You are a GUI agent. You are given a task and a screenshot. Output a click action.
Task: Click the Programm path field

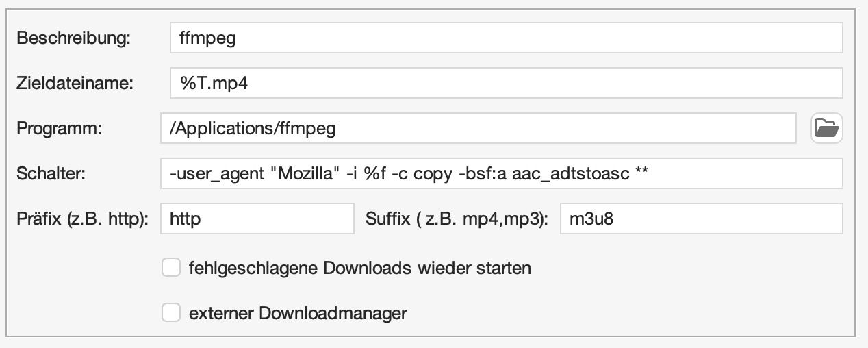(478, 128)
